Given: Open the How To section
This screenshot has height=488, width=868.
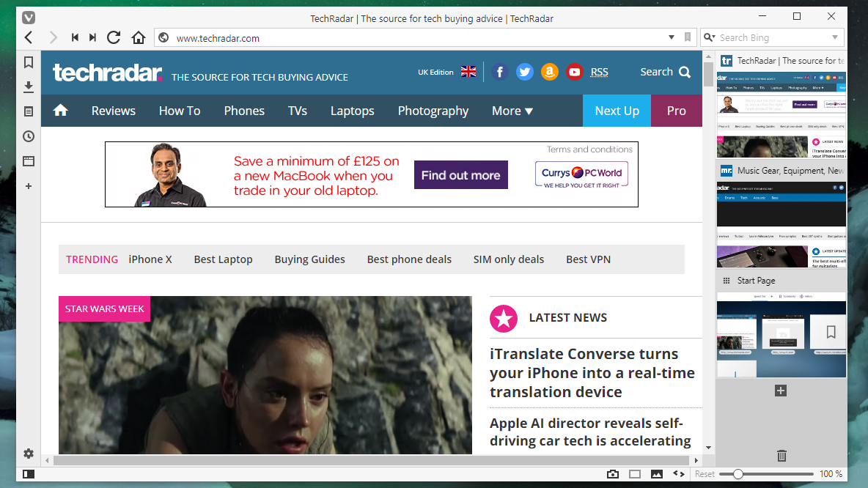Looking at the screenshot, I should click(180, 111).
